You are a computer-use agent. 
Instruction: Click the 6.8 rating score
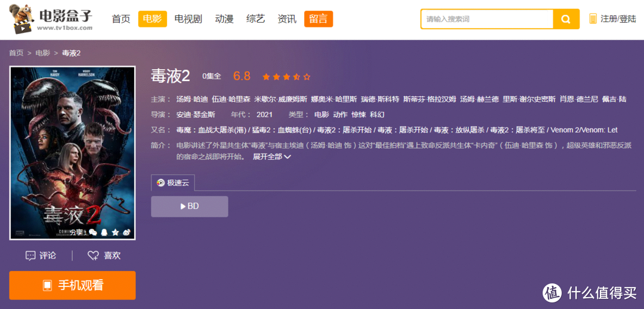241,76
